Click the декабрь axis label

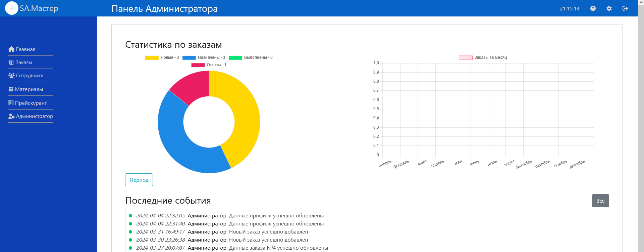[577, 164]
